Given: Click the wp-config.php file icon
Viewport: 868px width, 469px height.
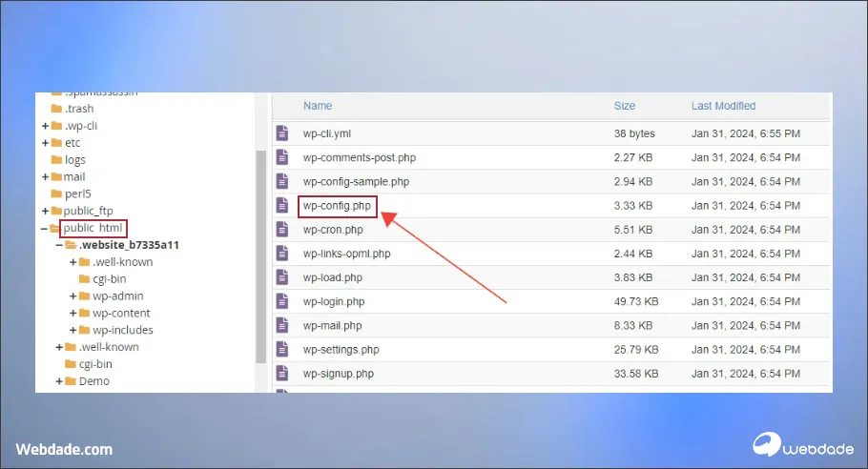Looking at the screenshot, I should (281, 205).
